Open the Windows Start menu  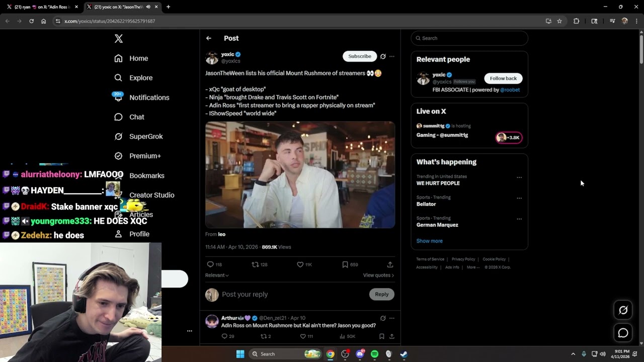click(x=240, y=354)
